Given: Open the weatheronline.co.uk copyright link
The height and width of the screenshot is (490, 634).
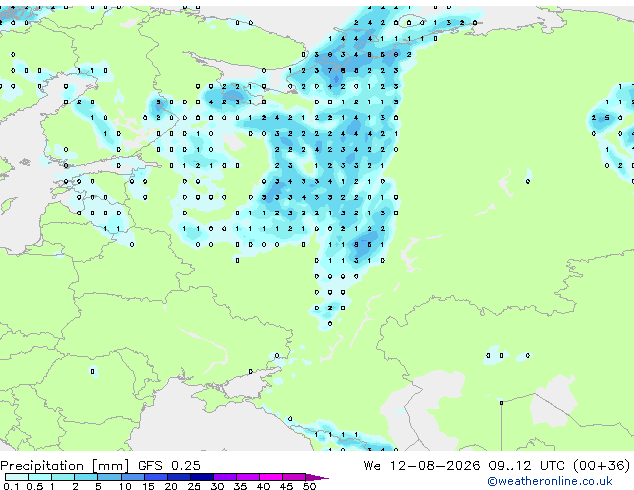Looking at the screenshot, I should tap(550, 481).
